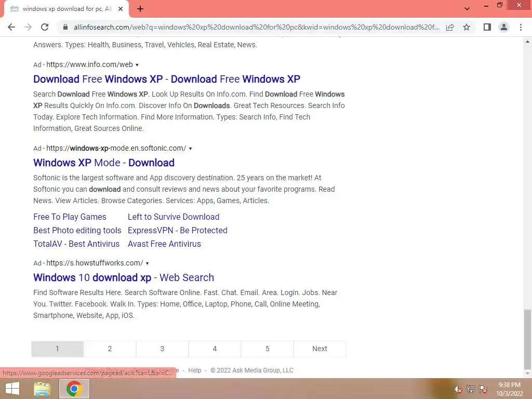Open the Help footer link

(195, 370)
